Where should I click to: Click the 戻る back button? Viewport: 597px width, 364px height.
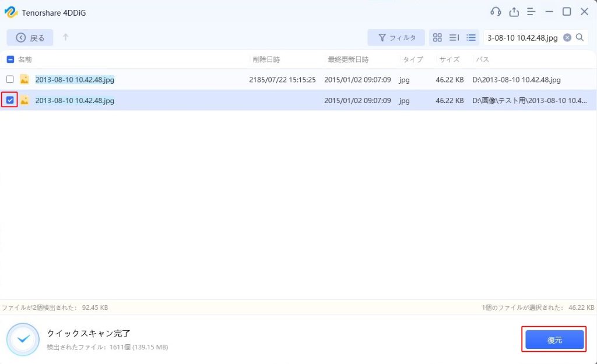tap(30, 38)
